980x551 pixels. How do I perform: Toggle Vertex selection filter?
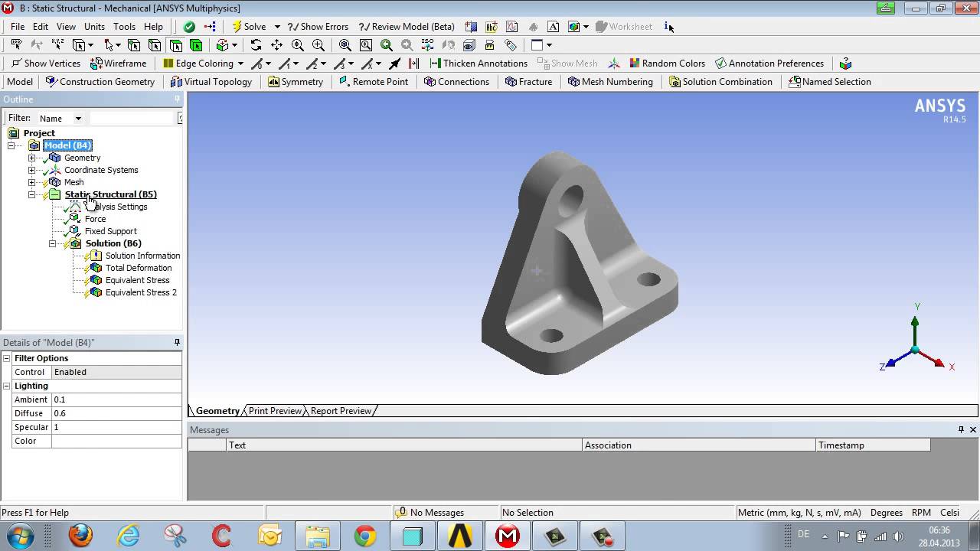(x=134, y=45)
